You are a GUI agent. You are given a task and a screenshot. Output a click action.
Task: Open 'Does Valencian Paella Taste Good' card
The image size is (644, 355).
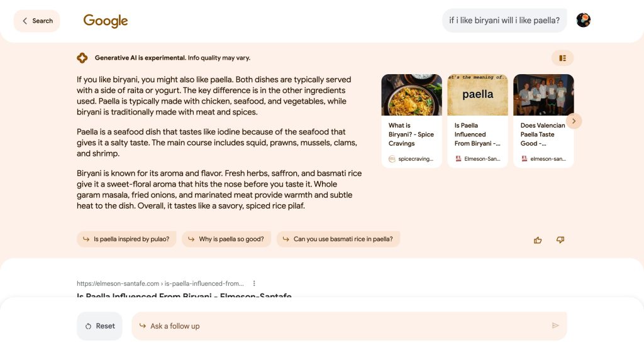click(542, 121)
